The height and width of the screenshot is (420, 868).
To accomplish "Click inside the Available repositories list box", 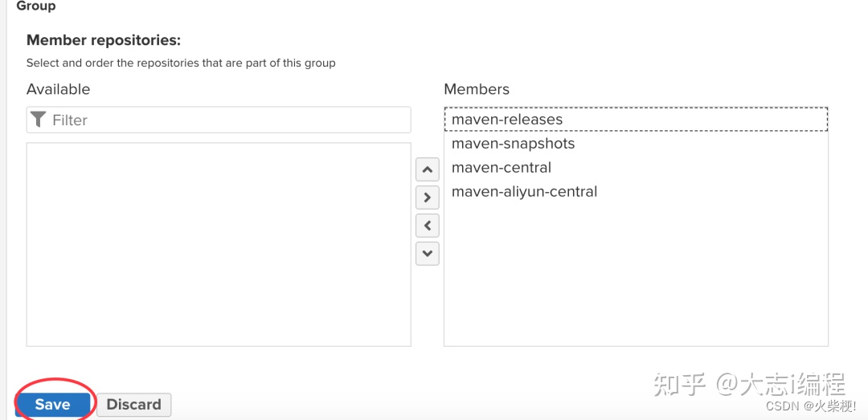I will click(x=219, y=244).
